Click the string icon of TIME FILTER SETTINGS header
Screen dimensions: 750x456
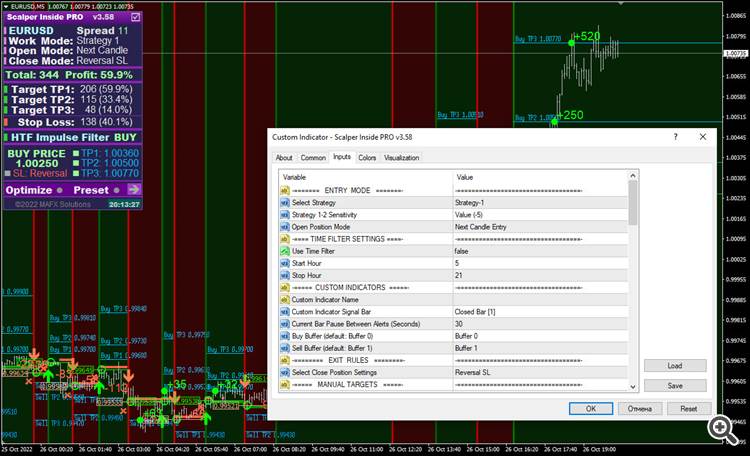285,239
